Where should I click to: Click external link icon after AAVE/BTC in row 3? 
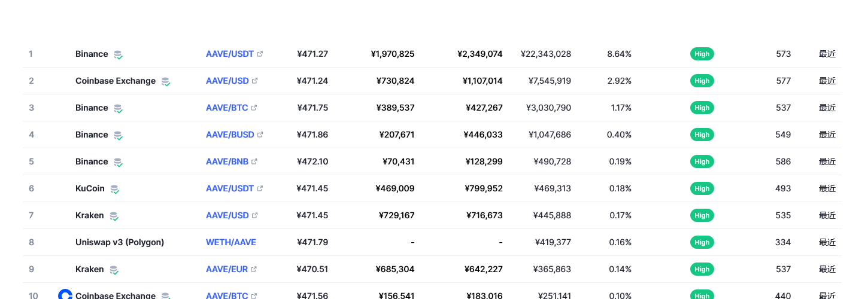click(x=254, y=108)
